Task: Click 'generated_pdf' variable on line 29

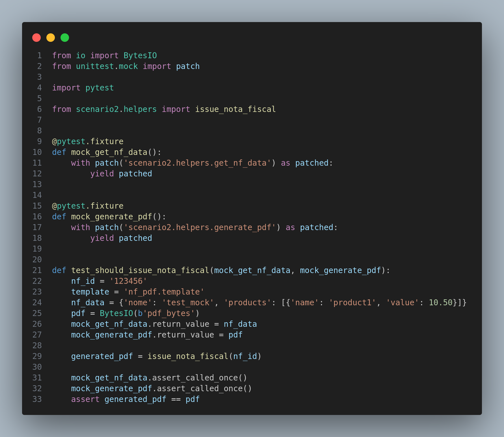Action: pyautogui.click(x=102, y=356)
